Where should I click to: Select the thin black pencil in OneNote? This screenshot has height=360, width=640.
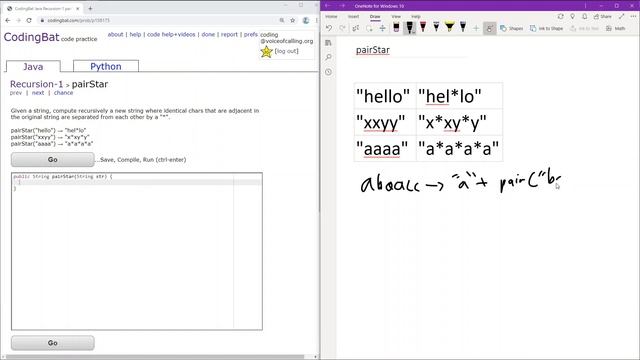point(436,27)
